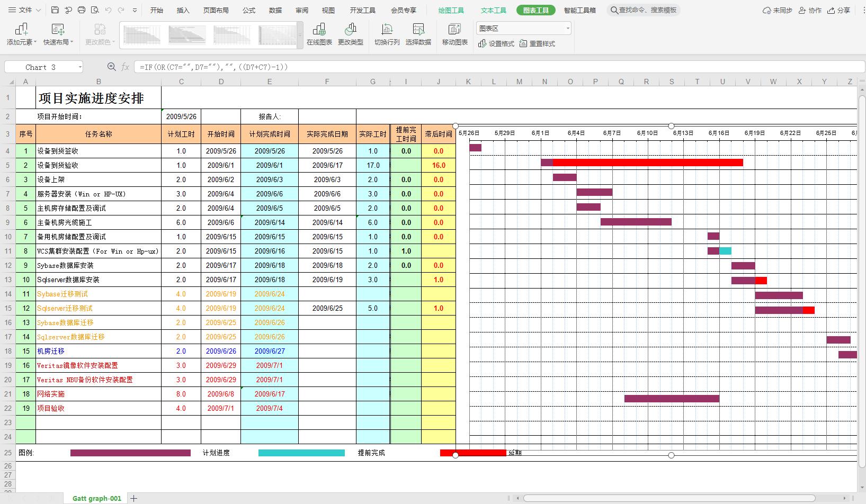Open the 在线图表 online chart tool
866x504 pixels.
pyautogui.click(x=319, y=34)
